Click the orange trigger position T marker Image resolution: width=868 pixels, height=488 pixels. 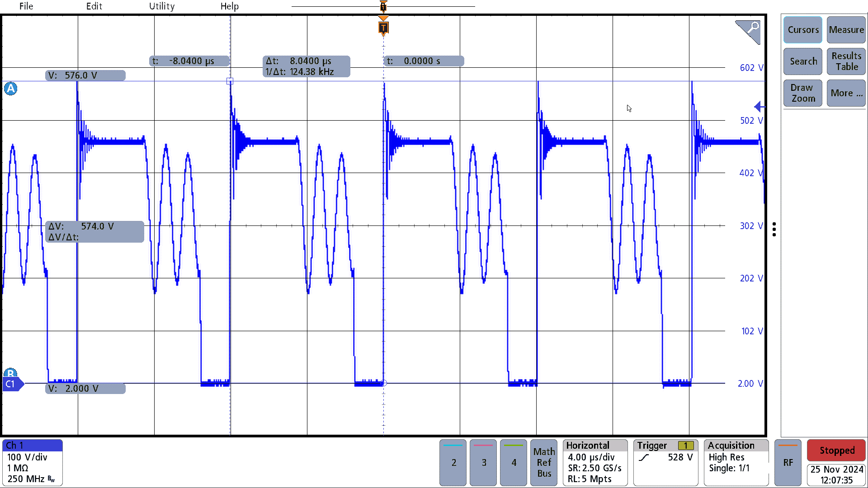(383, 28)
